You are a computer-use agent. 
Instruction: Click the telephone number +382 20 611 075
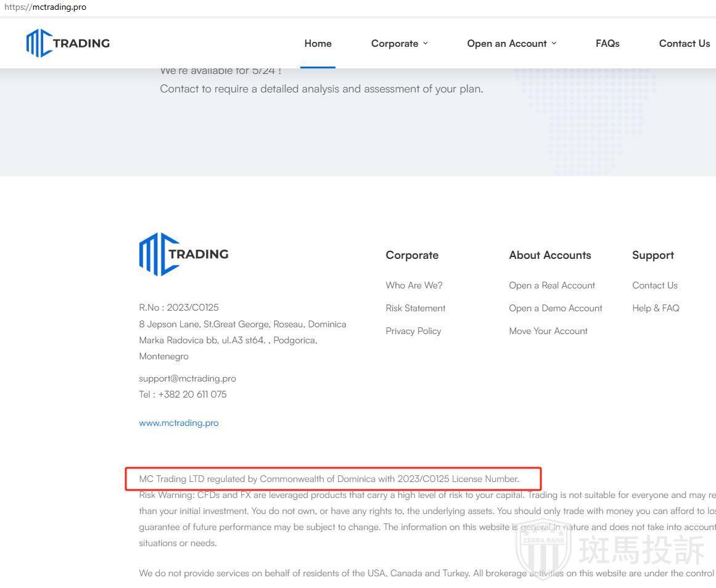[192, 394]
